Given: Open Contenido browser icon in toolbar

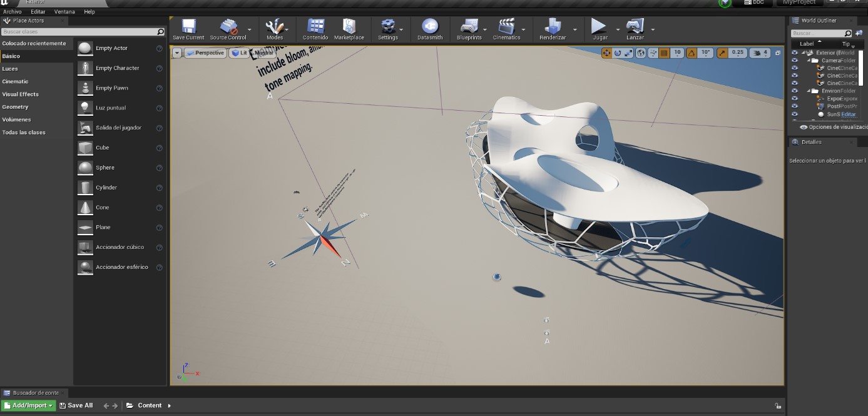Looking at the screenshot, I should point(315,27).
